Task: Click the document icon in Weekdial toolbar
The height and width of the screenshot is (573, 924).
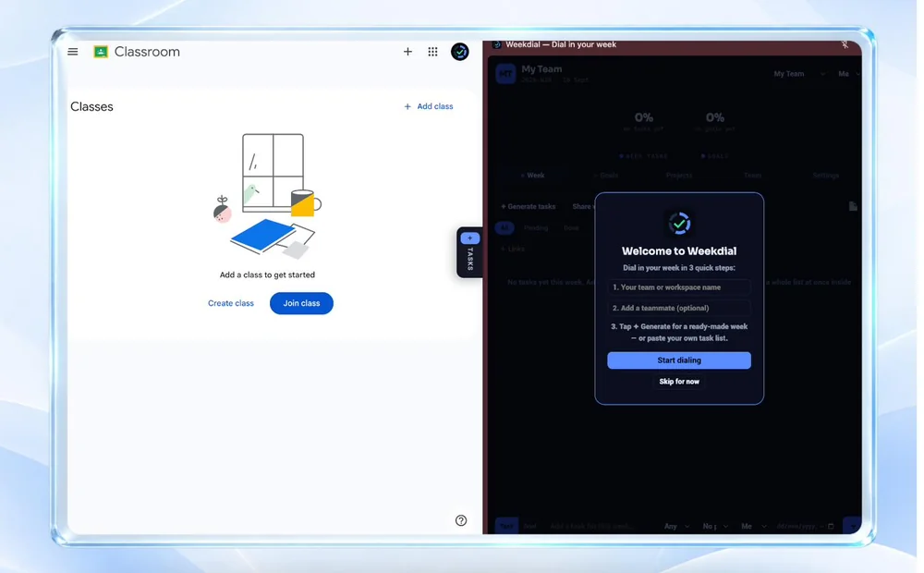Action: point(853,206)
